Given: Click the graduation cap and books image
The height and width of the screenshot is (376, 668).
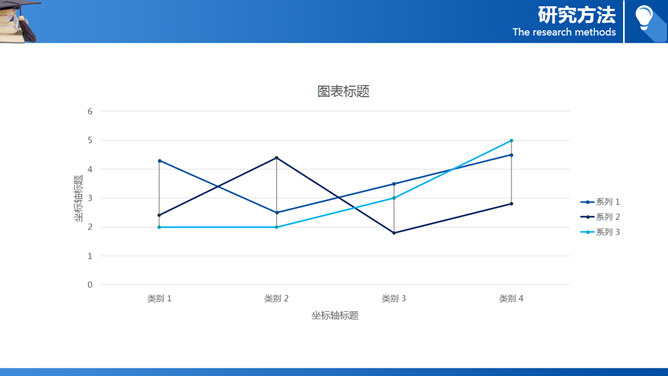Looking at the screenshot, I should point(19,21).
